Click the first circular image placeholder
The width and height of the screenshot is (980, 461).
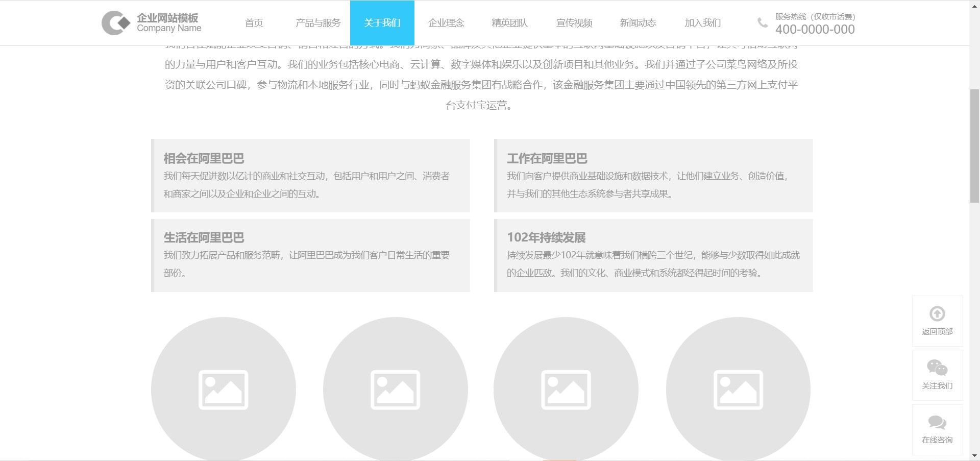tap(224, 389)
